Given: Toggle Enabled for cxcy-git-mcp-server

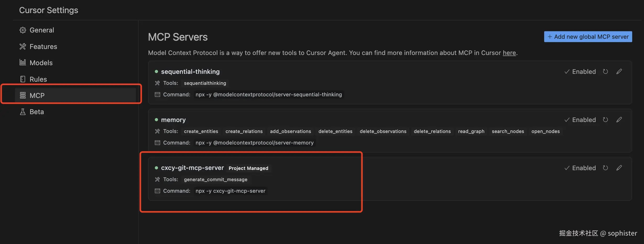Looking at the screenshot, I should coord(580,168).
